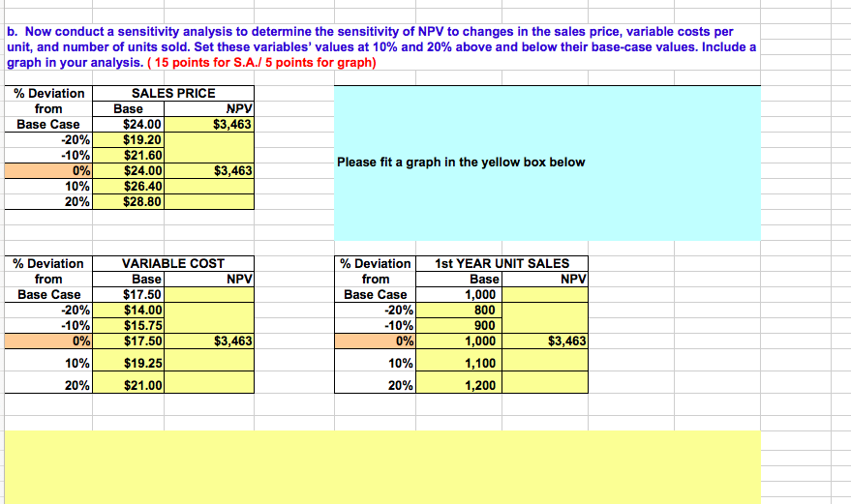Click the 1,100 unit sales cell

tap(459, 360)
